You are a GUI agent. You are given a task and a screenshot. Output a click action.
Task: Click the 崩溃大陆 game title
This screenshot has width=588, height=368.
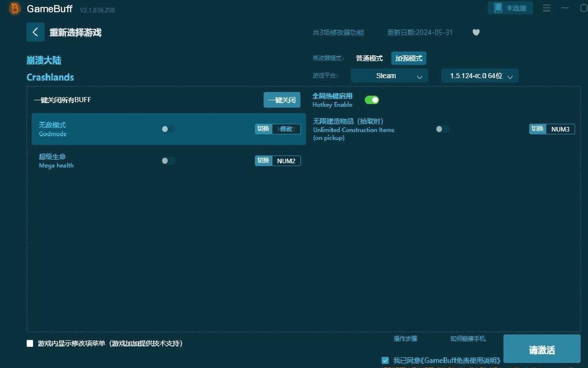click(44, 60)
